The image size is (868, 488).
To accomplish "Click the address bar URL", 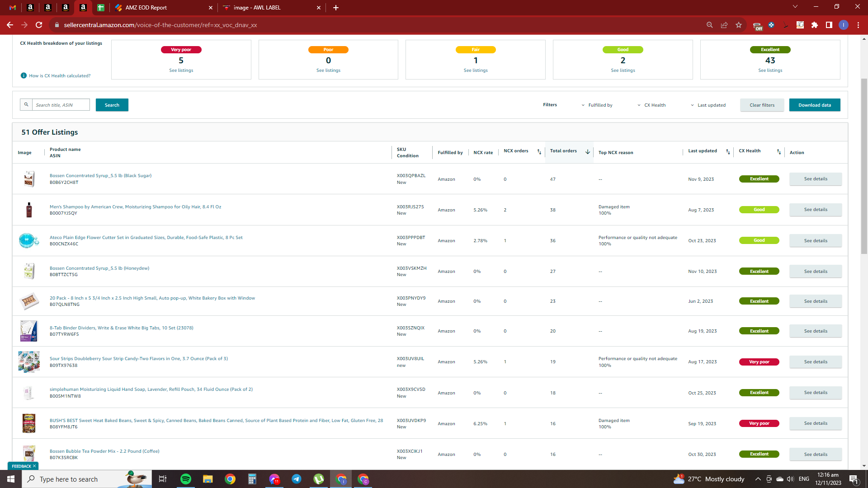I will 160,25.
